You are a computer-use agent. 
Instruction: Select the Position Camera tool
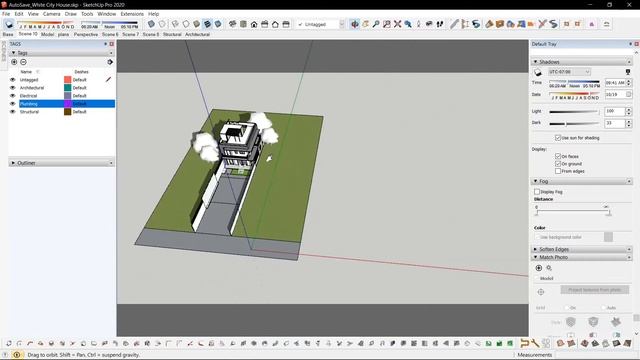click(418, 24)
